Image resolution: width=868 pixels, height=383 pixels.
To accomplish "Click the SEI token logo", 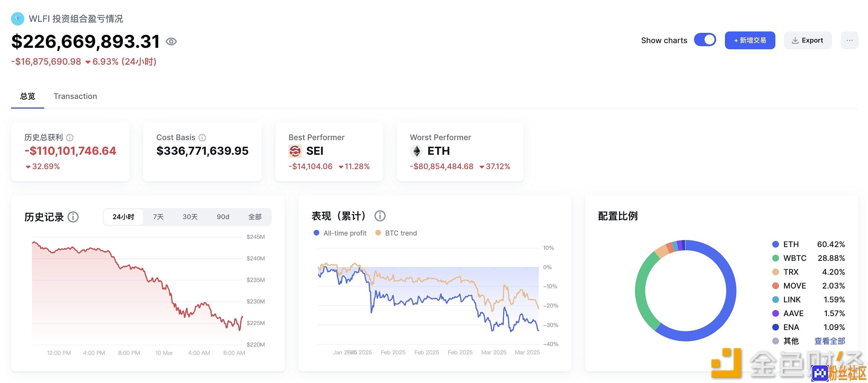I will coord(295,151).
